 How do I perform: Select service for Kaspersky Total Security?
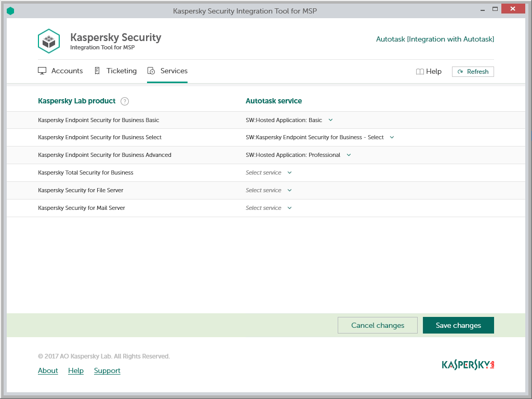pyautogui.click(x=289, y=172)
